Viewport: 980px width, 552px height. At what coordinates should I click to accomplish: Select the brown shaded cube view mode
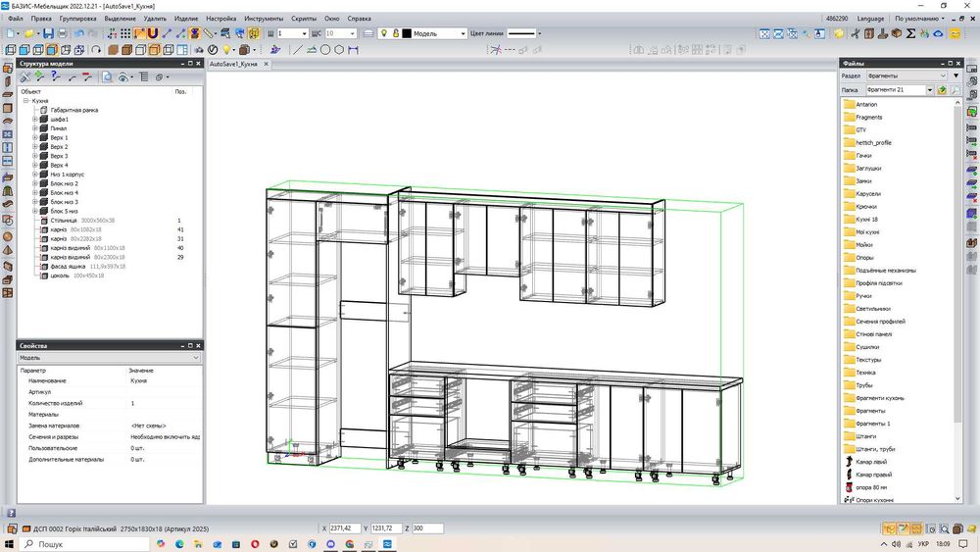(x=113, y=49)
